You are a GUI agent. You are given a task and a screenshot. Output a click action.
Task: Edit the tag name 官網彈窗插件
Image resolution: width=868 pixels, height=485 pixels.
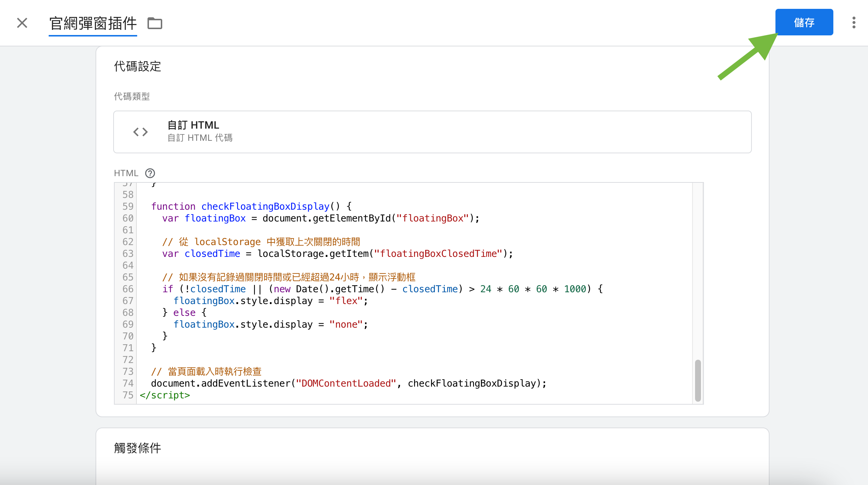pyautogui.click(x=93, y=24)
